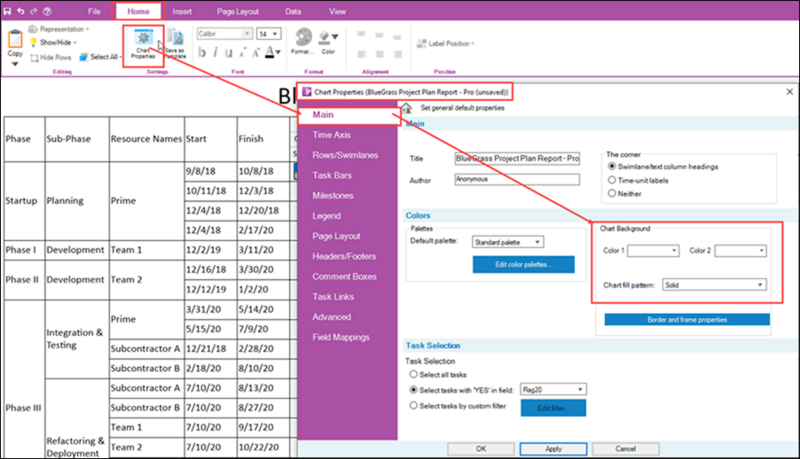
Task: Click the decrease font size icon
Action: click(242, 53)
